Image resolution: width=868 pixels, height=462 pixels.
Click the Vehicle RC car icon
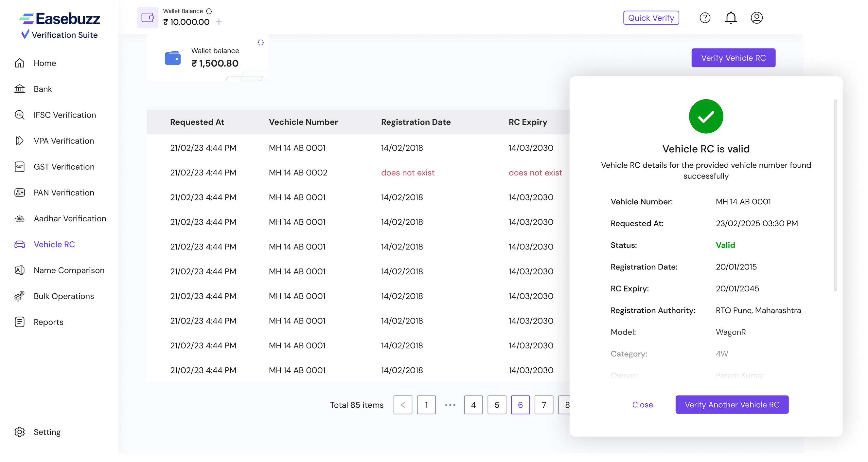click(20, 244)
